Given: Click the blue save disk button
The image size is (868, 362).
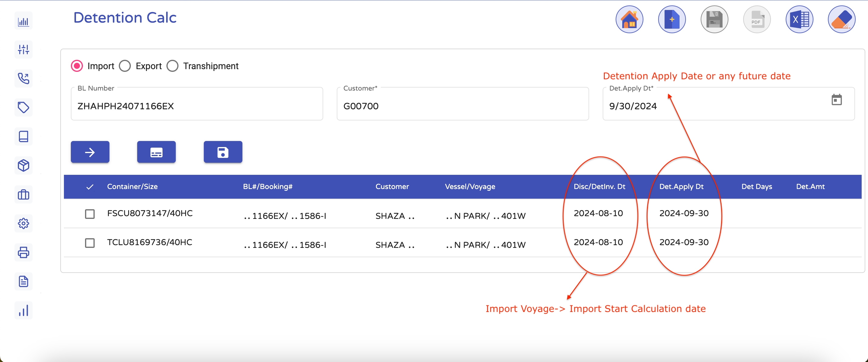Looking at the screenshot, I should (x=223, y=152).
